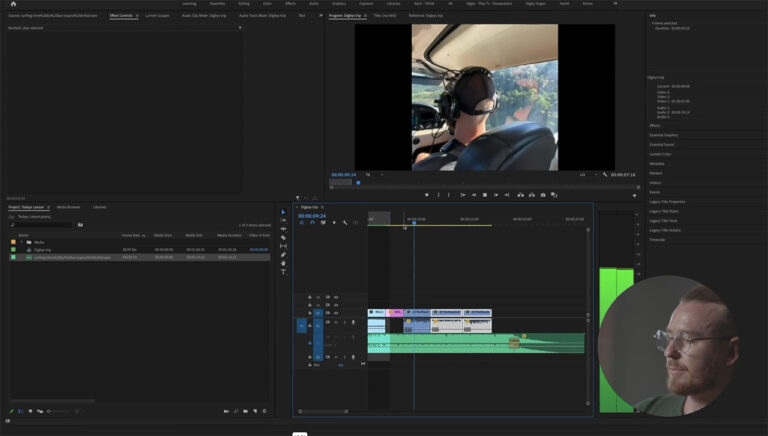Click the Lift button

520,195
